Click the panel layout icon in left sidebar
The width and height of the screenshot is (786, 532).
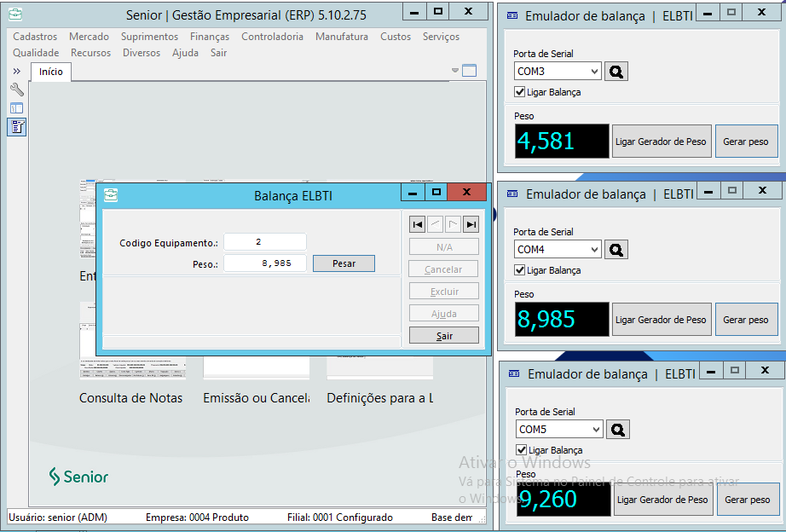click(x=16, y=108)
